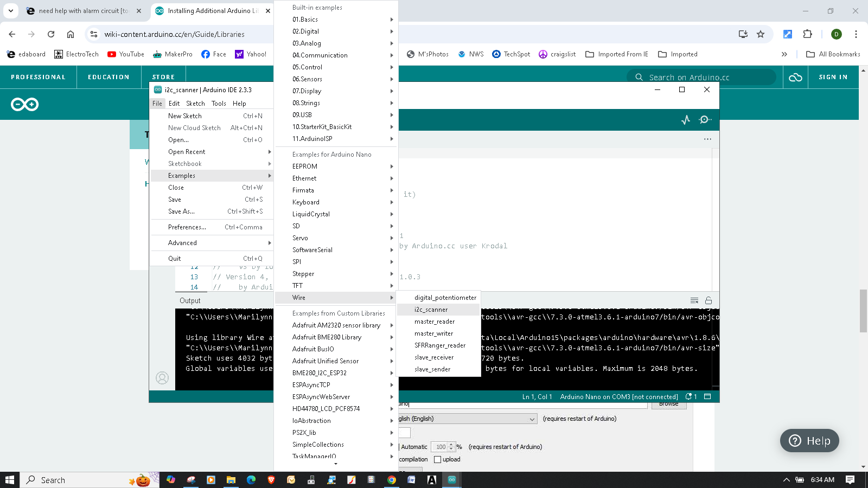Open the Windows Start menu
The image size is (868, 488).
(x=10, y=480)
